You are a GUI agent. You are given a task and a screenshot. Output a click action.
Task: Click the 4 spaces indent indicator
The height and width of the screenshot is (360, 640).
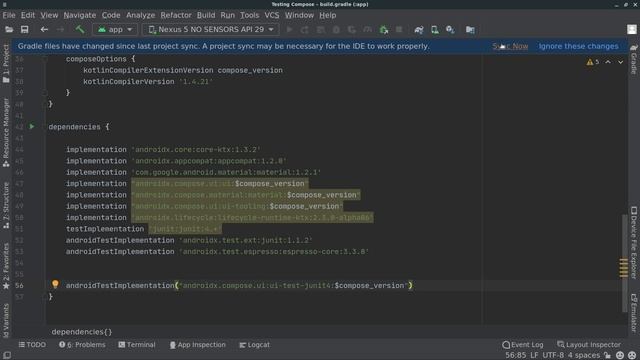[584, 356]
